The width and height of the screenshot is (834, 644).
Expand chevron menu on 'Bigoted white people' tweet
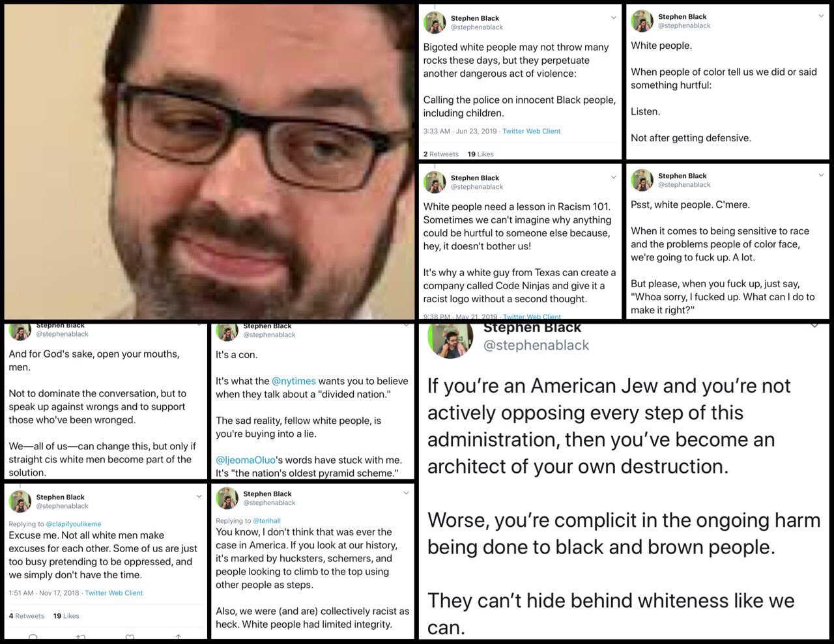pos(613,18)
